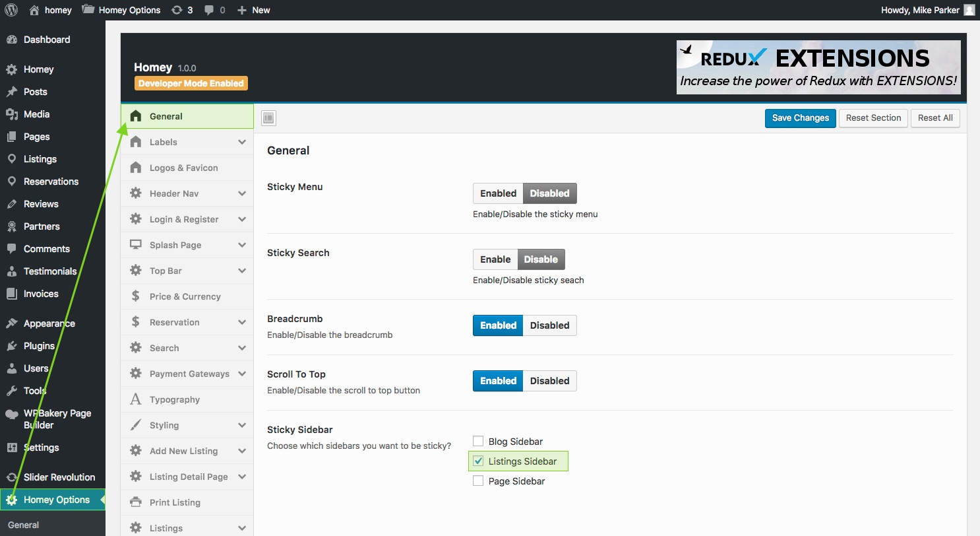
Task: Click the Mike Parker avatar icon
Action: (969, 10)
